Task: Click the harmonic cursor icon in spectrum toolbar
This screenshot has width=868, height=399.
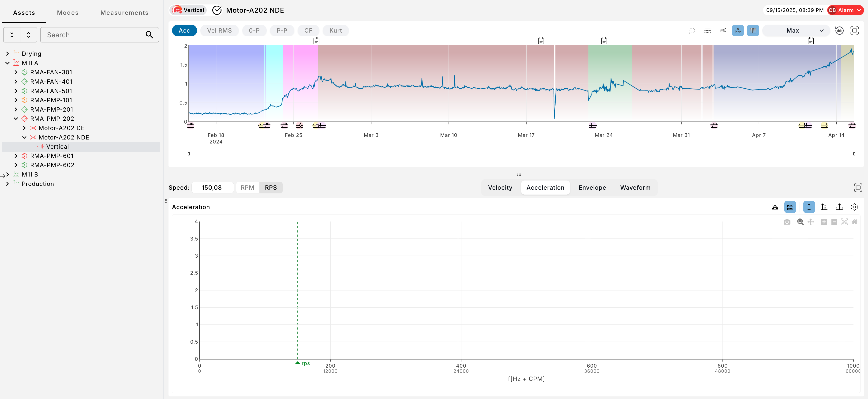Action: 824,207
